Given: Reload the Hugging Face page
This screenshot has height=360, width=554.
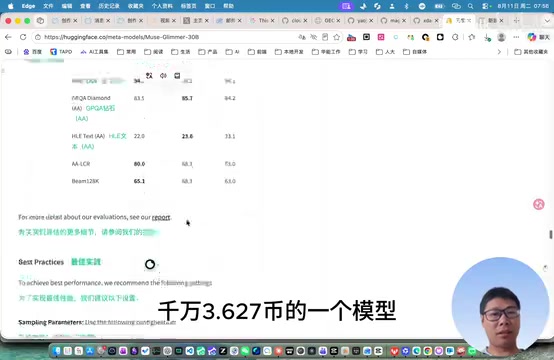Looking at the screenshot, I should pyautogui.click(x=23, y=37).
